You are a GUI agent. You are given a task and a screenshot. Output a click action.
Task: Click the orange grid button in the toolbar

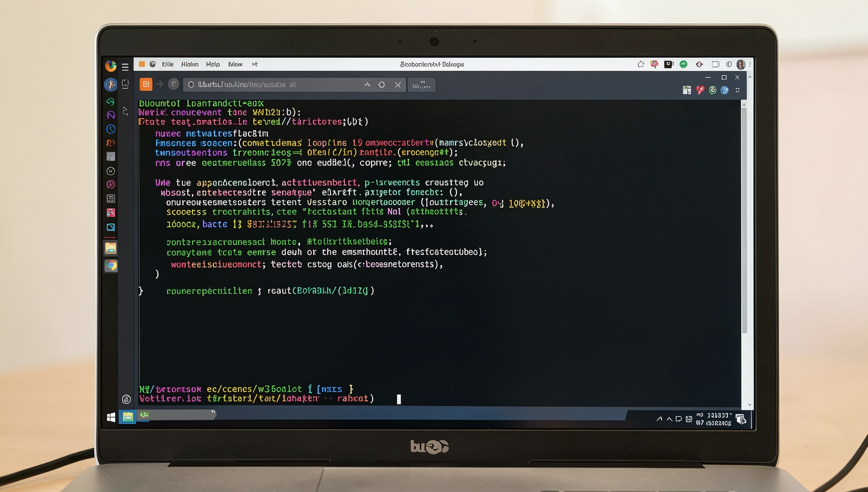[x=146, y=84]
